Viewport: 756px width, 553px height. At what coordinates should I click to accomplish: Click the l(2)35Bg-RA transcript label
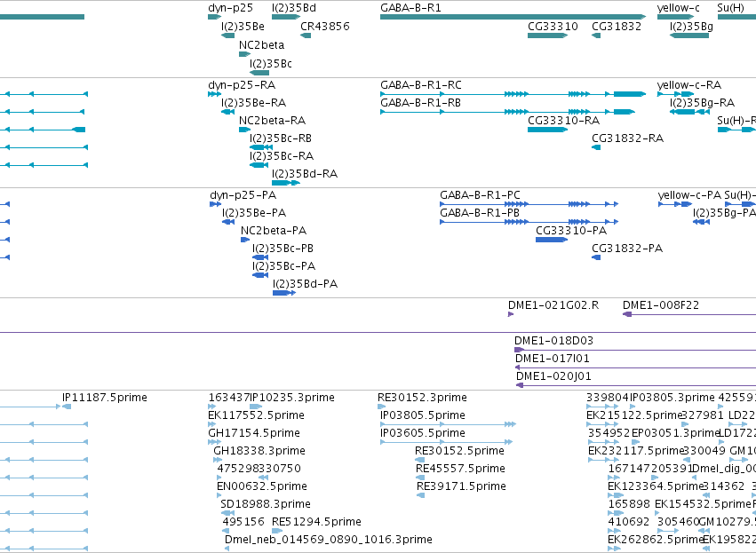[x=702, y=103]
